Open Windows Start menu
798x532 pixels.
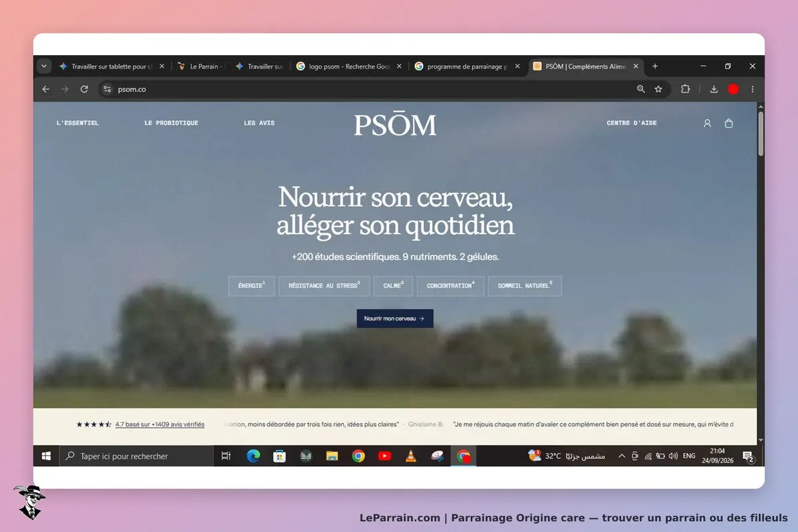tap(47, 456)
